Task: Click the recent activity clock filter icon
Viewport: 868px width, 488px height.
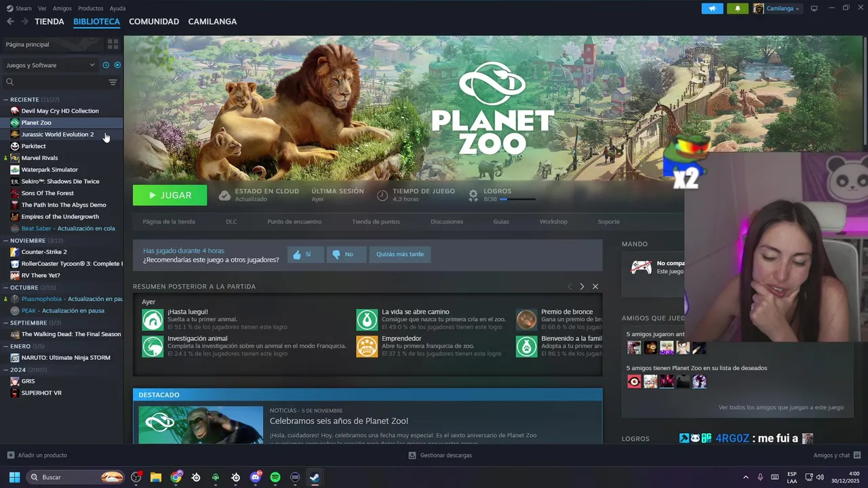Action: tap(106, 65)
